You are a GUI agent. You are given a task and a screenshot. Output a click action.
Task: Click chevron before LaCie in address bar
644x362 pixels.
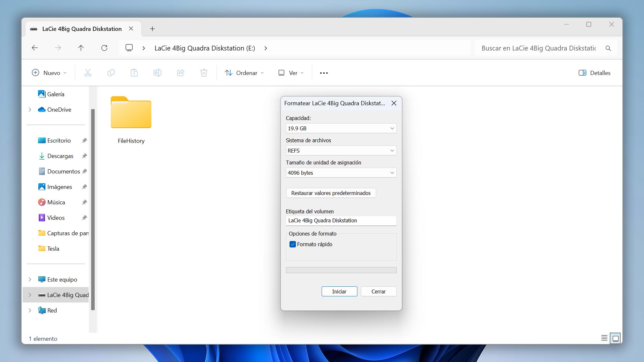click(x=144, y=48)
